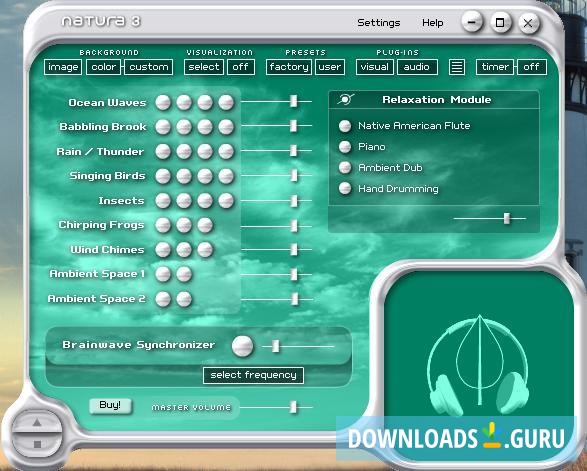This screenshot has width=587, height=471.
Task: Toggle second Rain / Thunder sound button
Action: pos(184,152)
